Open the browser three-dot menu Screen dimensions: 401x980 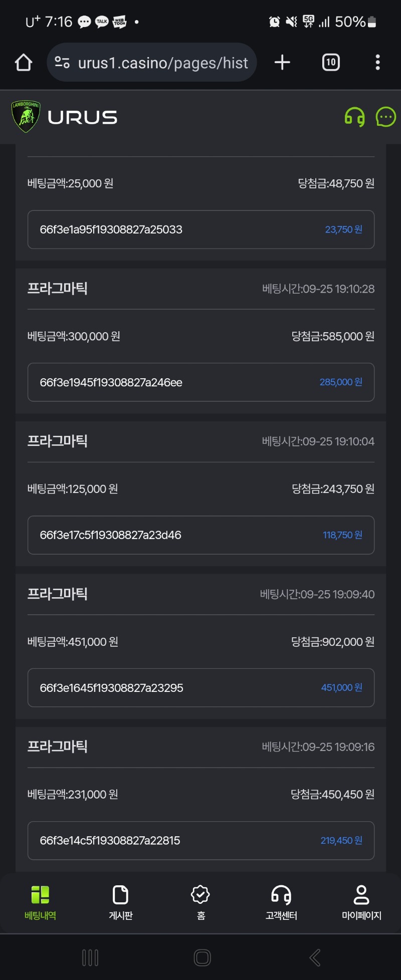[x=377, y=63]
